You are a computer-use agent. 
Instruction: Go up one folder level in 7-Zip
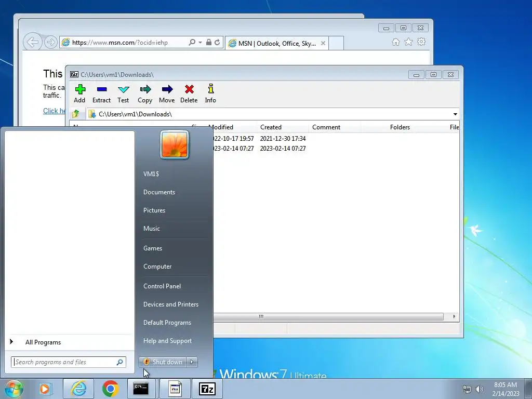point(76,114)
